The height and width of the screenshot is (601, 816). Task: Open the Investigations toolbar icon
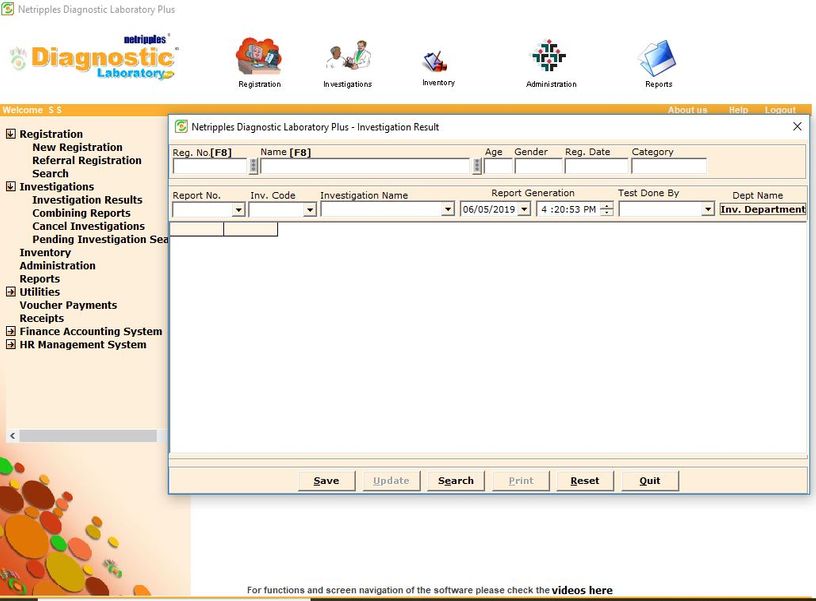point(348,63)
